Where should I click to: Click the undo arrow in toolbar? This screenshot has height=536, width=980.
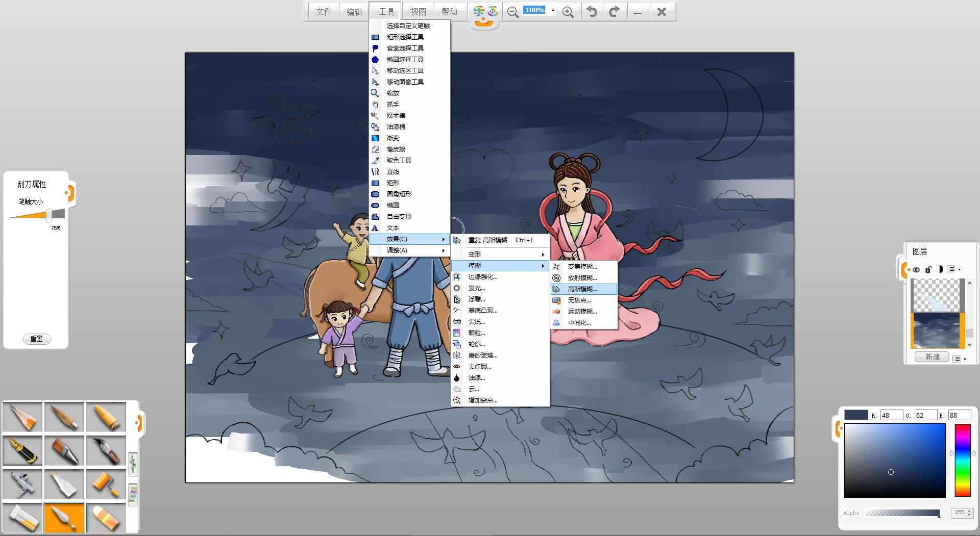click(592, 12)
